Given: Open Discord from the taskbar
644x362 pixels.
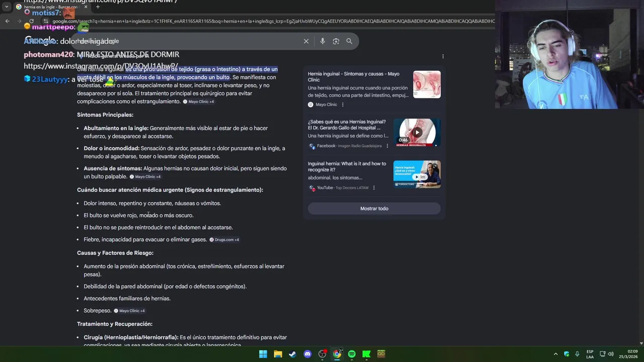Looking at the screenshot, I should (307, 354).
